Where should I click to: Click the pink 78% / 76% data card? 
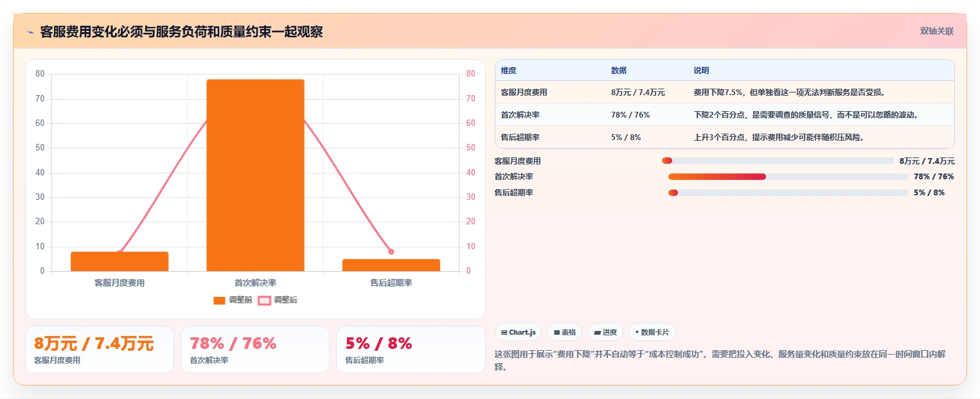tap(255, 350)
